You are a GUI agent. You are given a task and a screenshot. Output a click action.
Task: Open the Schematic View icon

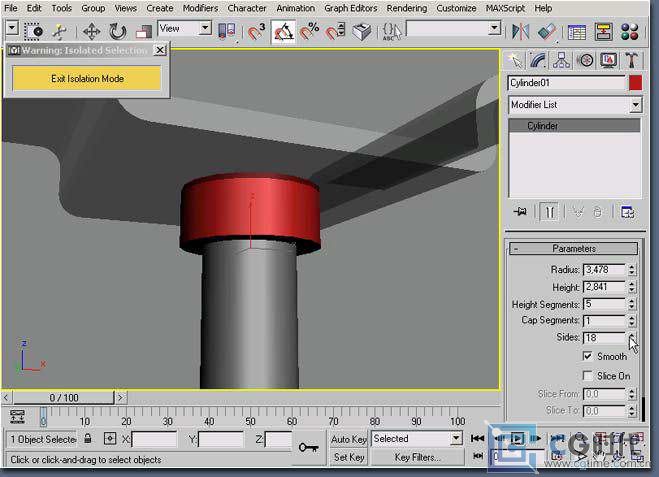click(603, 32)
